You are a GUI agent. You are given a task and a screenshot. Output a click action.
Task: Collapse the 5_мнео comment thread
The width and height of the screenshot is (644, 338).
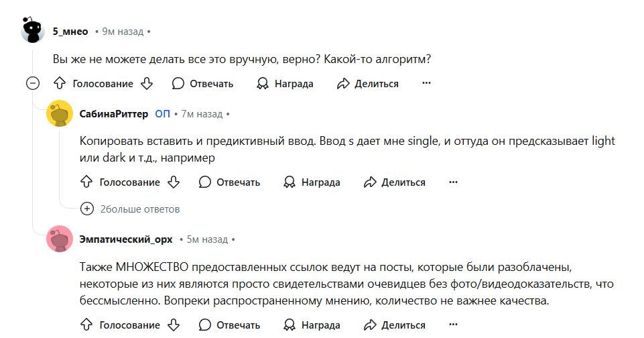(x=33, y=83)
